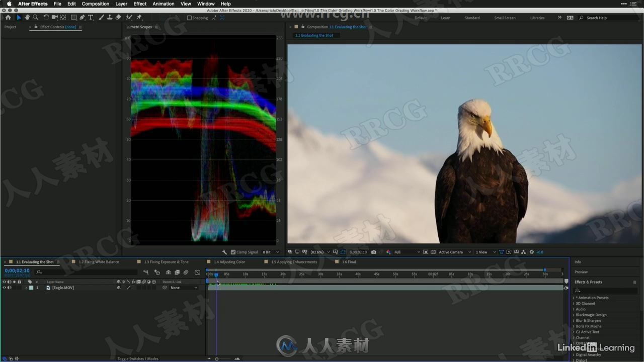Expand the Animation Presets folder
Viewport: 644px width, 362px height.
[574, 298]
